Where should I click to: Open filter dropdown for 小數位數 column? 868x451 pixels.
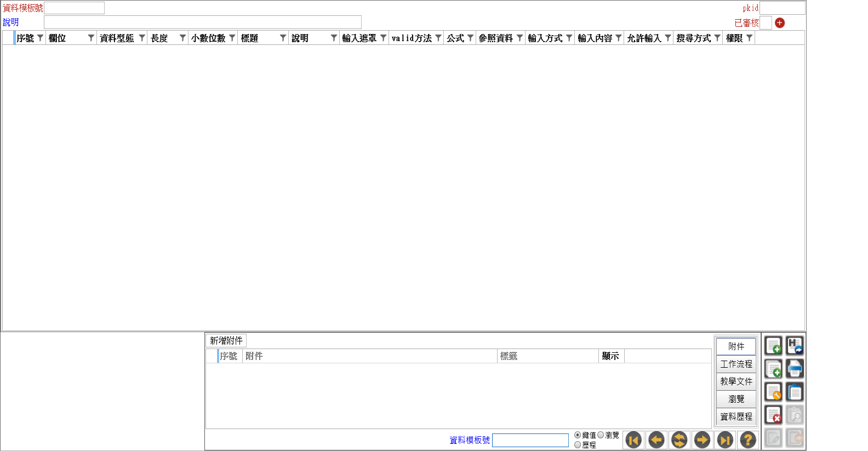(x=232, y=38)
